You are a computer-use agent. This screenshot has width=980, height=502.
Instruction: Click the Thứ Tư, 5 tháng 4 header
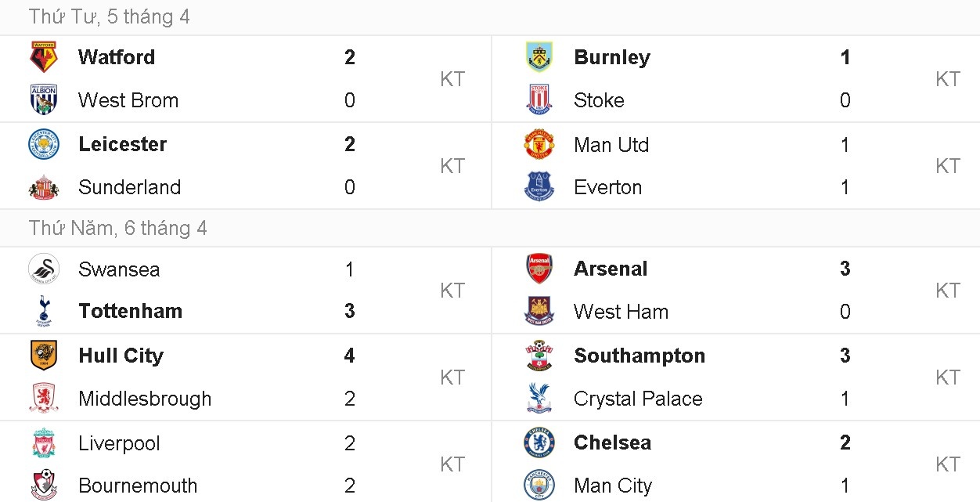pyautogui.click(x=110, y=16)
